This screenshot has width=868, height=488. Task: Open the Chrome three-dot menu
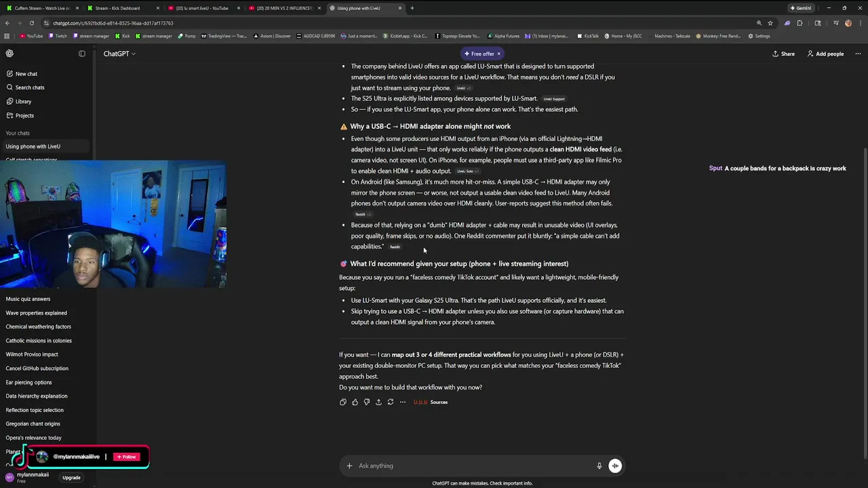859,23
